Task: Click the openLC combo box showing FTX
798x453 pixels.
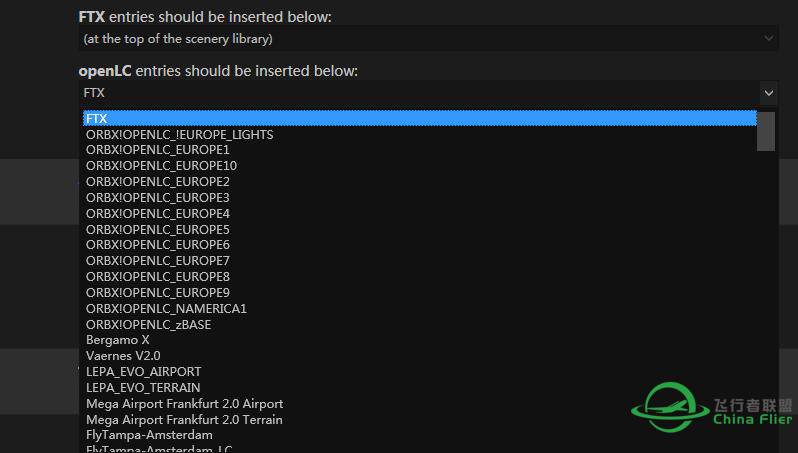Action: (420, 92)
